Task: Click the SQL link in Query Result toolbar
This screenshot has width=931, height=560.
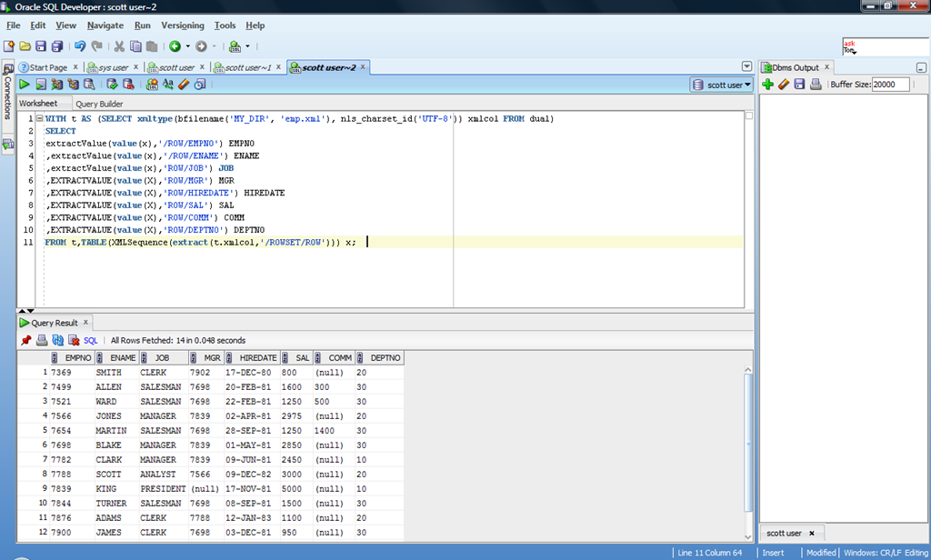Action: (90, 340)
